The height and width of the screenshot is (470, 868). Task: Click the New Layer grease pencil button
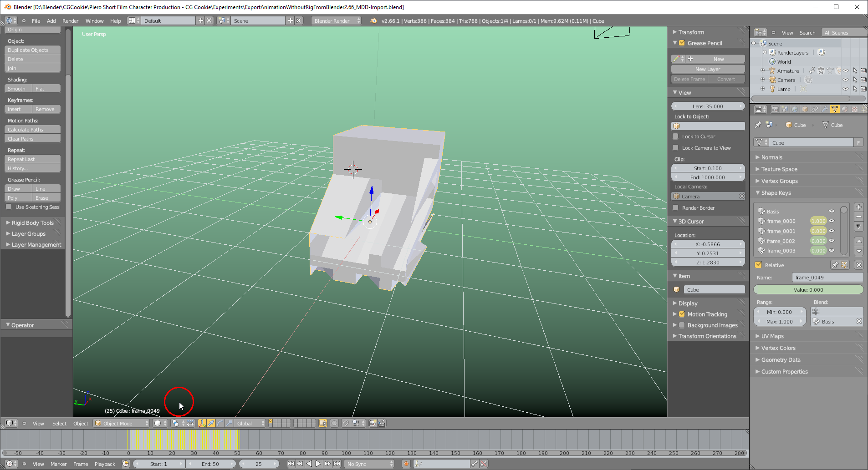point(707,69)
